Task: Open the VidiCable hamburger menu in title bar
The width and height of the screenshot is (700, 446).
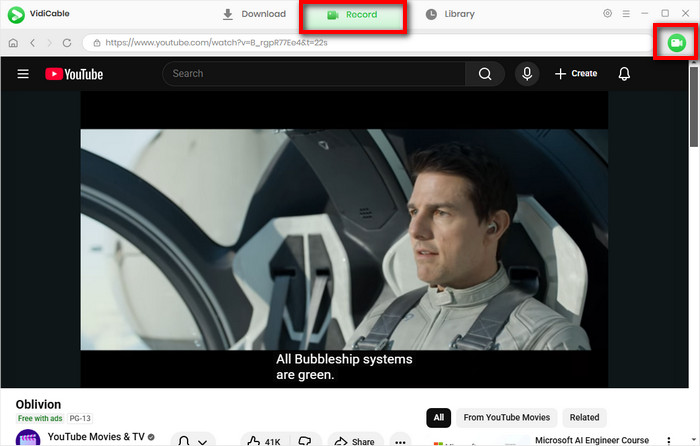Action: tap(626, 14)
